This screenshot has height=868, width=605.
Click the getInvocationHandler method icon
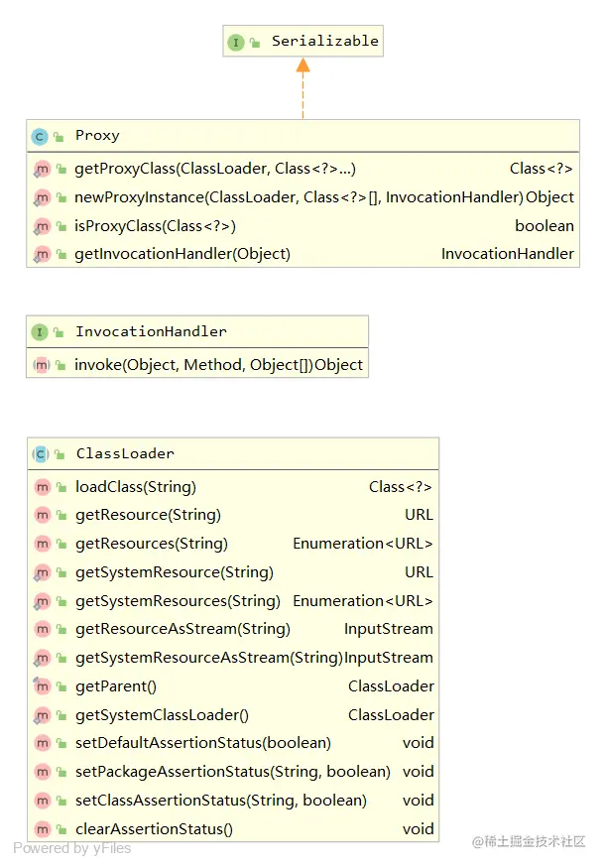coord(42,254)
